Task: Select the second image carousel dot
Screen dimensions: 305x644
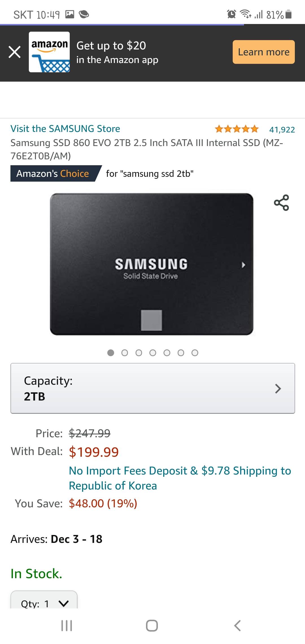Action: point(125,353)
